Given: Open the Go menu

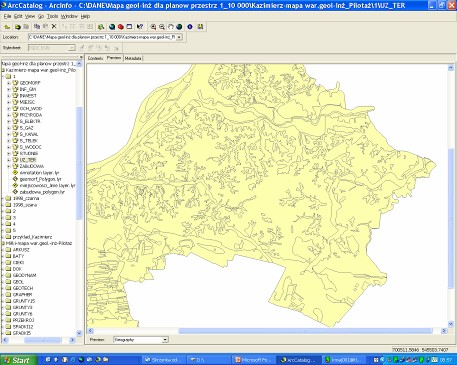Looking at the screenshot, I should [41, 16].
